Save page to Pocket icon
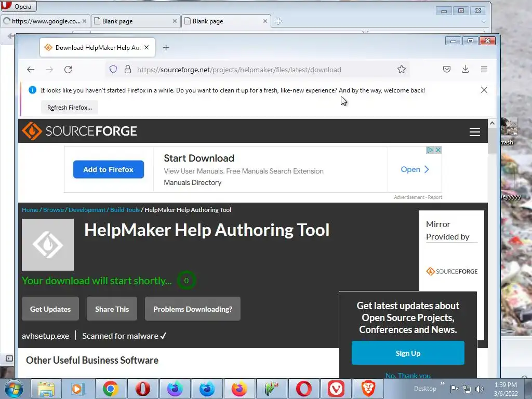The width and height of the screenshot is (532, 399). 447,69
